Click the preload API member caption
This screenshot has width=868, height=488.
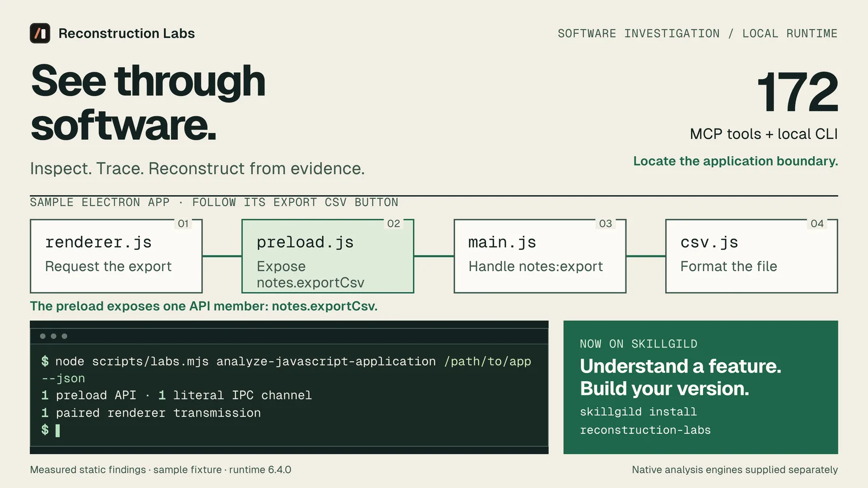tap(204, 306)
